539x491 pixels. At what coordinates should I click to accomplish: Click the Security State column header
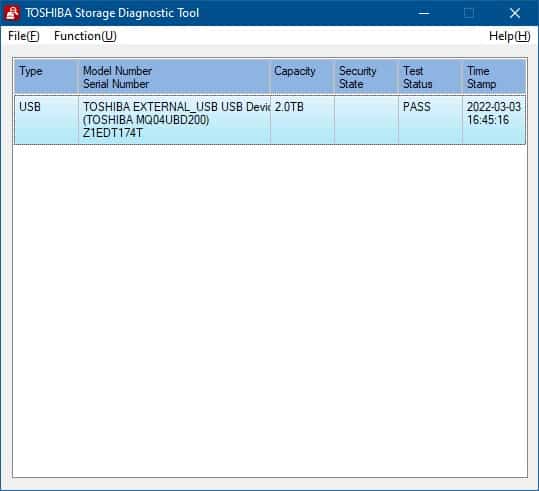tap(366, 77)
